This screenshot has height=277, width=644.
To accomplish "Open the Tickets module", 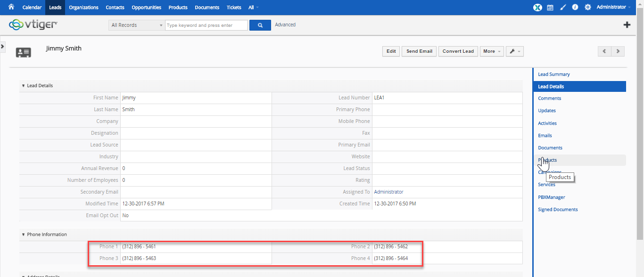I will [x=234, y=8].
